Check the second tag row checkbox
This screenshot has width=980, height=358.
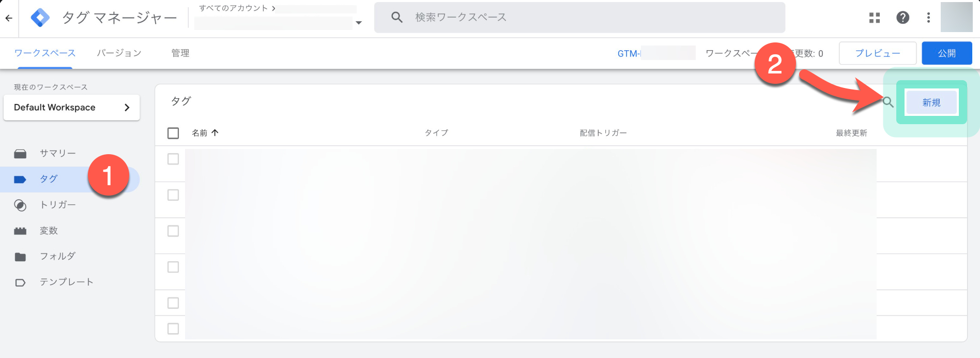pyautogui.click(x=174, y=195)
